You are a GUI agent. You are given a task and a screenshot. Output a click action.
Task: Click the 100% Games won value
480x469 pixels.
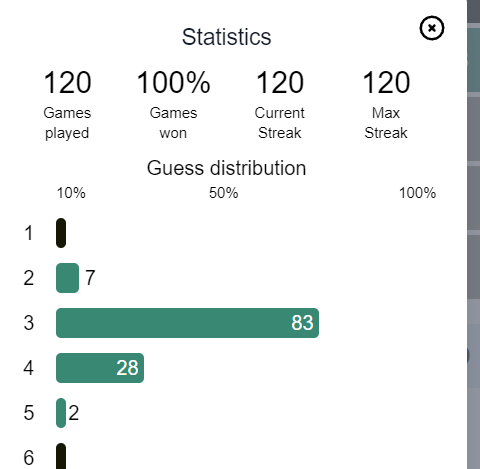(x=173, y=82)
